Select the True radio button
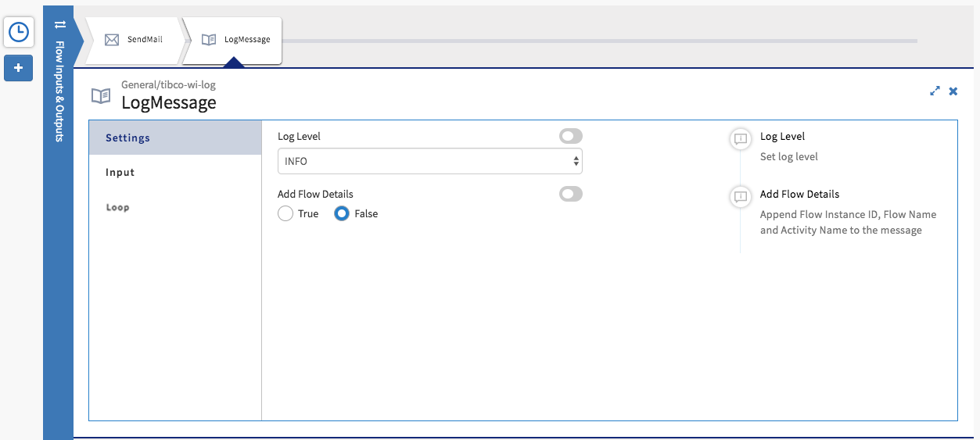Screen dimensions: 980x440 tap(286, 214)
